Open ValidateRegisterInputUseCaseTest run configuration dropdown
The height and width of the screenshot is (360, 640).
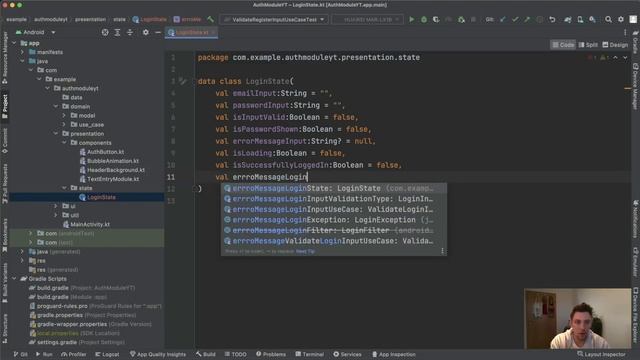[x=274, y=19]
